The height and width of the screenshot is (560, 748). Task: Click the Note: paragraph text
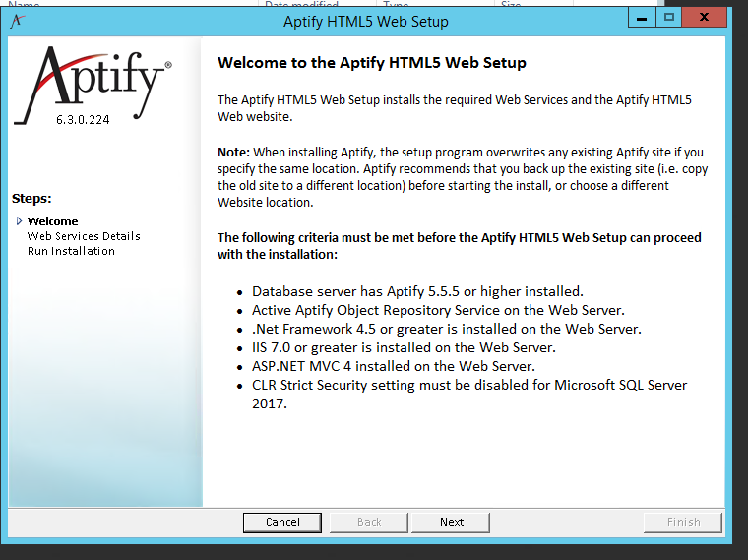click(x=463, y=177)
